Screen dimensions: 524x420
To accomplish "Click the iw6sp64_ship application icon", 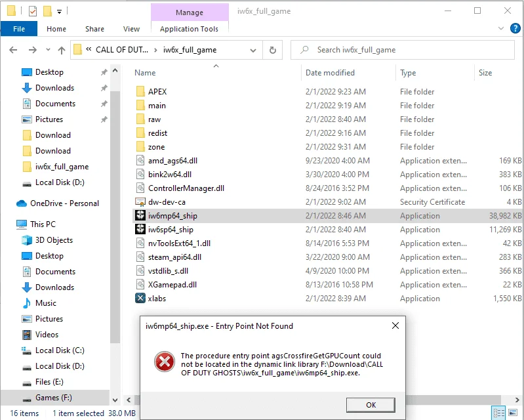I will click(x=140, y=229).
